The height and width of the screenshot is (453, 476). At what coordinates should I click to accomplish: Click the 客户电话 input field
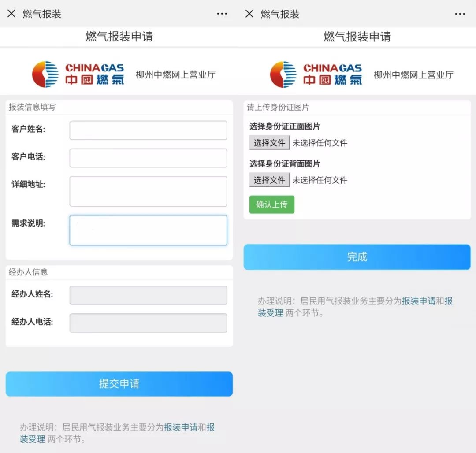pyautogui.click(x=148, y=158)
